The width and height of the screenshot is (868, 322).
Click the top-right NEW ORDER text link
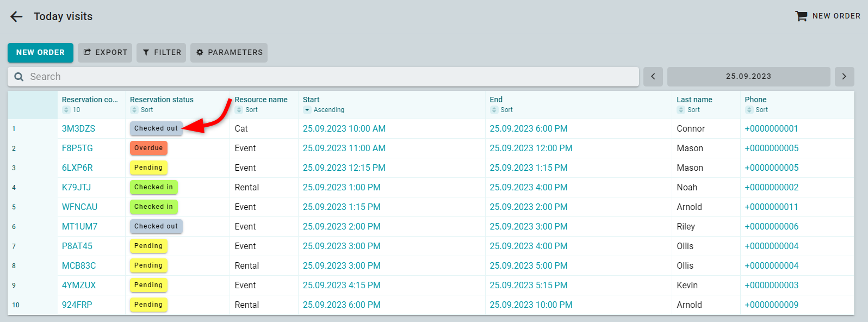pos(836,16)
